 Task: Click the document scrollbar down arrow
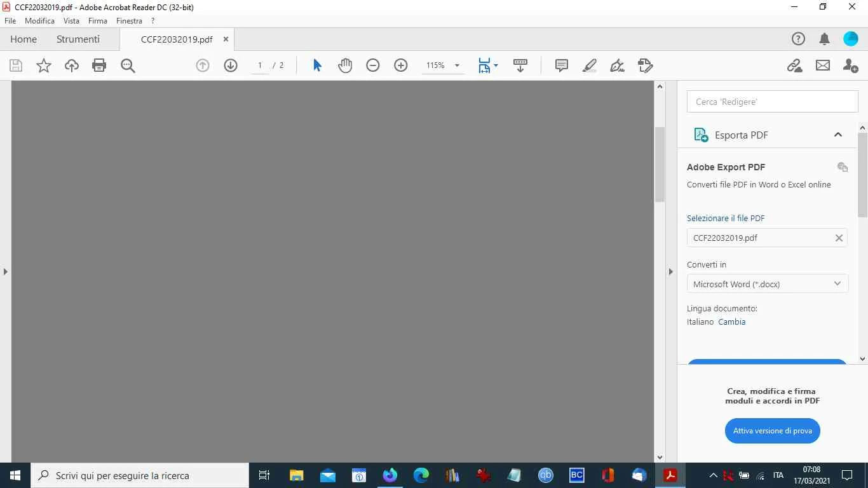coord(660,457)
